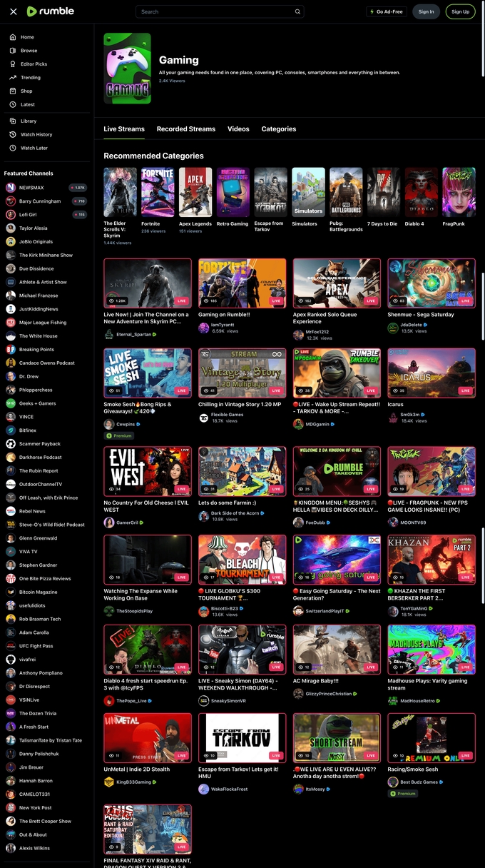Image resolution: width=485 pixels, height=868 pixels.
Task: Open Bitcoin Magazine channel avatar
Action: [x=11, y=592]
